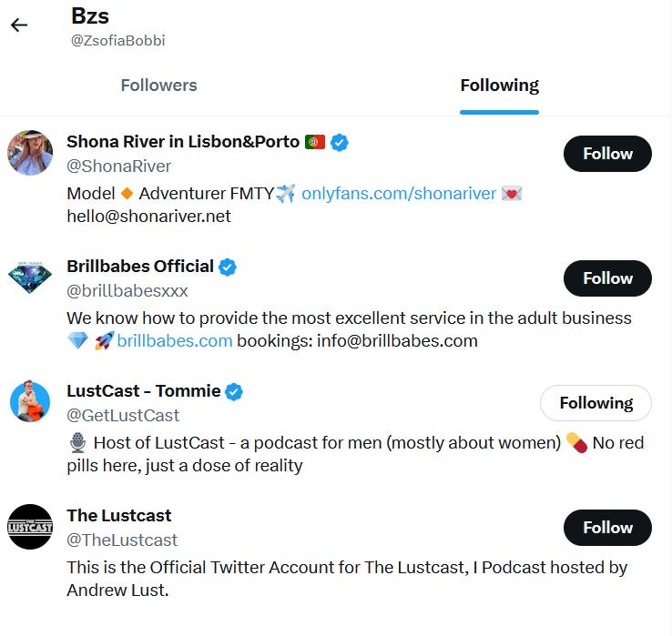Click Shona River's blue verified badge
The image size is (672, 636).
(340, 142)
